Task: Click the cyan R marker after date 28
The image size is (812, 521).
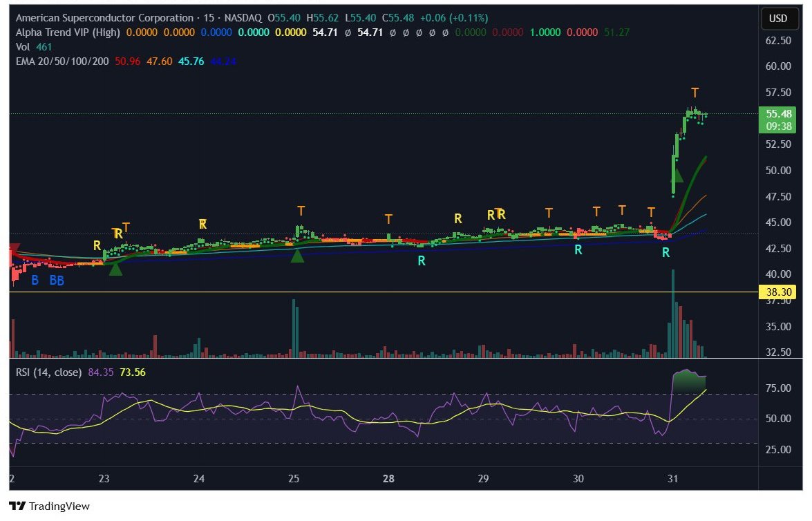Action: click(422, 261)
